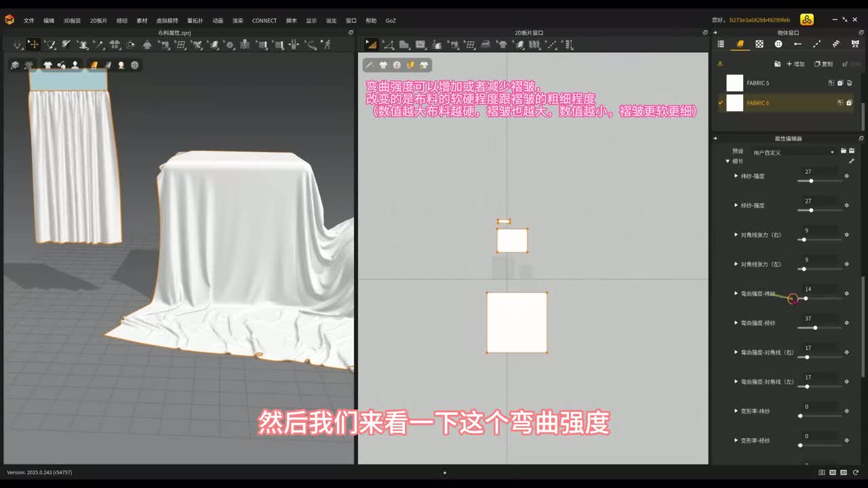Screen dimensions: 868x488
Task: Click the white t-shirt garment display icon in 3D view
Action: 47,65
